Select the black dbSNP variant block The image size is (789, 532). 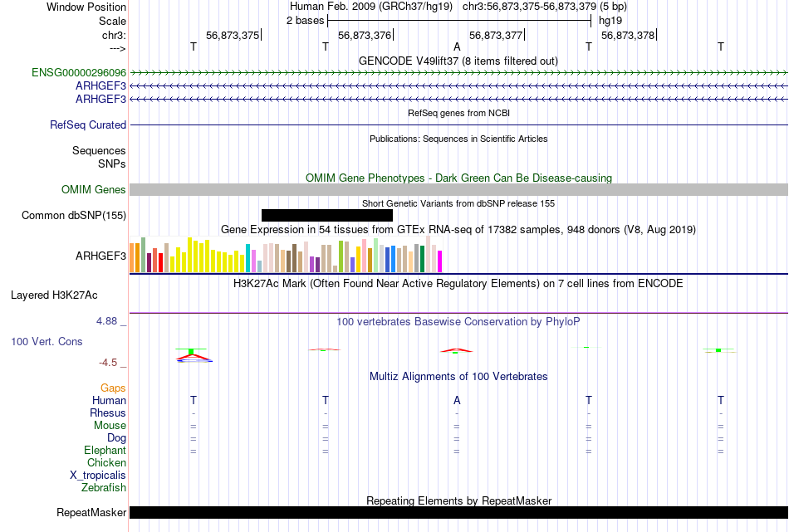pos(327,215)
